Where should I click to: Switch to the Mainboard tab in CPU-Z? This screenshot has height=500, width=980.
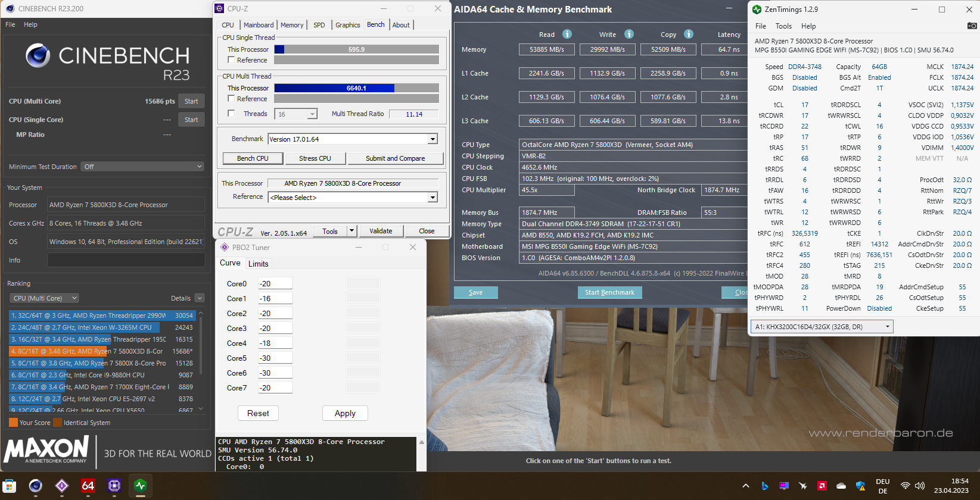point(259,25)
